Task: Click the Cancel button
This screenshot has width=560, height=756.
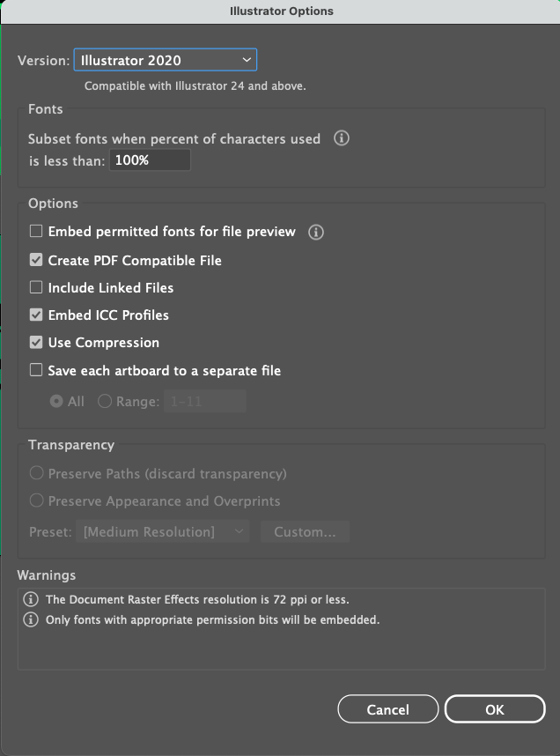Action: tap(387, 708)
